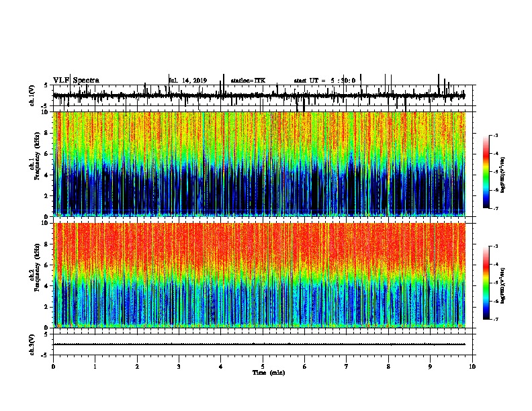Click time axis tick label "3"
532x411 pixels.
(179, 367)
